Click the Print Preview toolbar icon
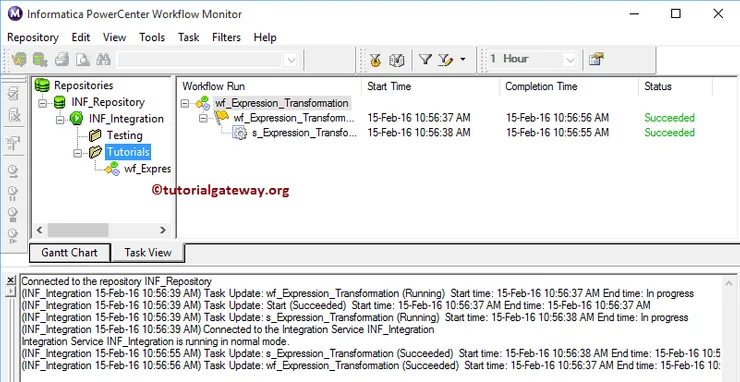Screen dimensions: 740x382 tap(83, 59)
